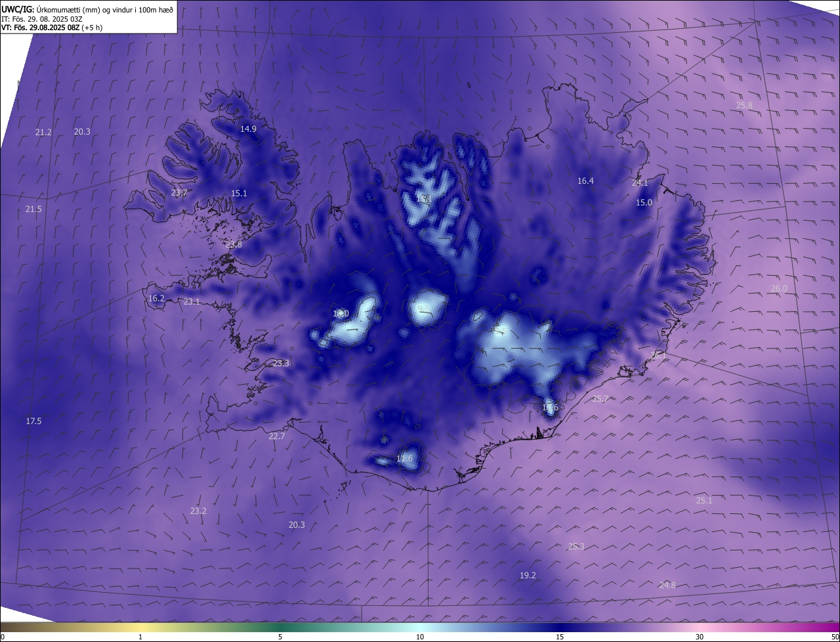Click the 20.3 value beside 21.2

tap(82, 131)
